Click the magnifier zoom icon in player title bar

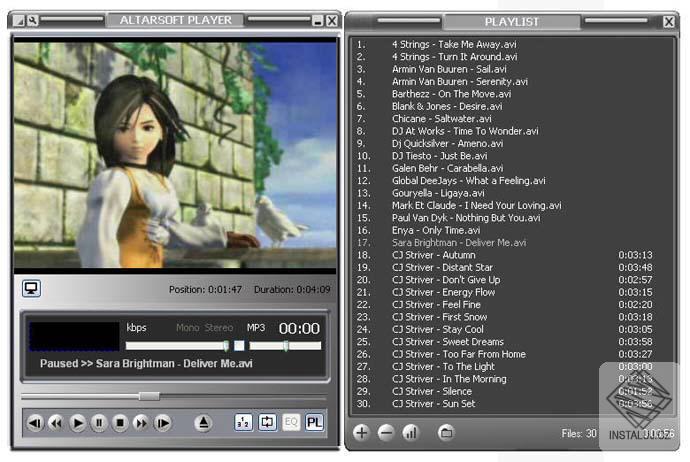32,20
